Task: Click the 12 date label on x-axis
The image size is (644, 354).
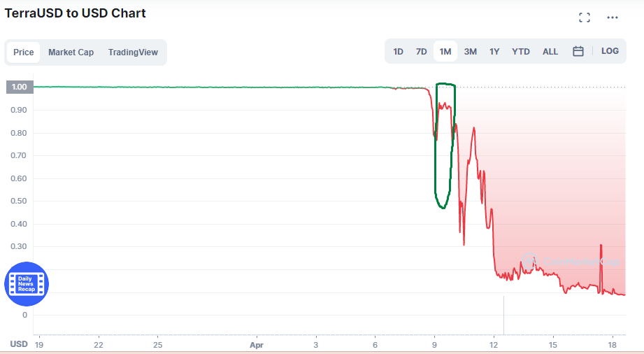Action: 494,344
